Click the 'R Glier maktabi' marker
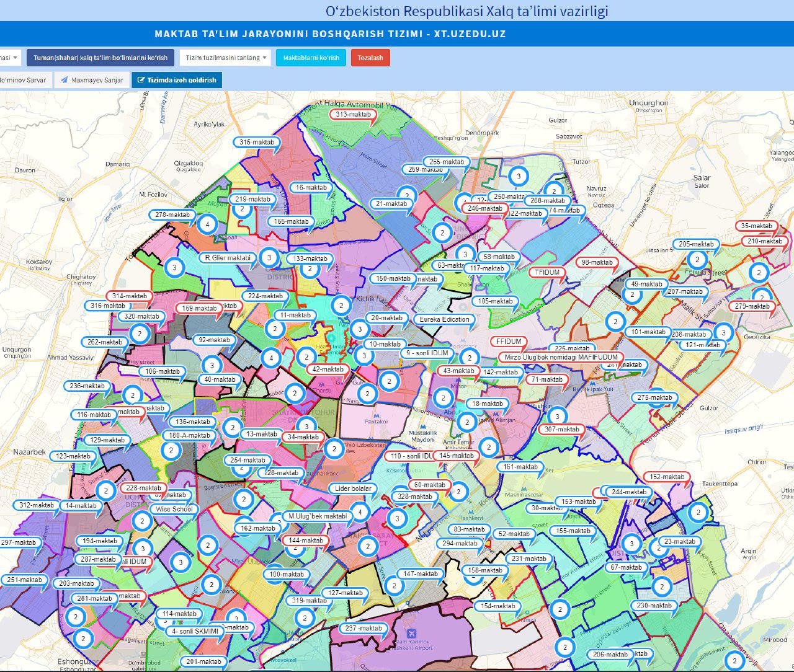The height and width of the screenshot is (672, 794). point(227,258)
